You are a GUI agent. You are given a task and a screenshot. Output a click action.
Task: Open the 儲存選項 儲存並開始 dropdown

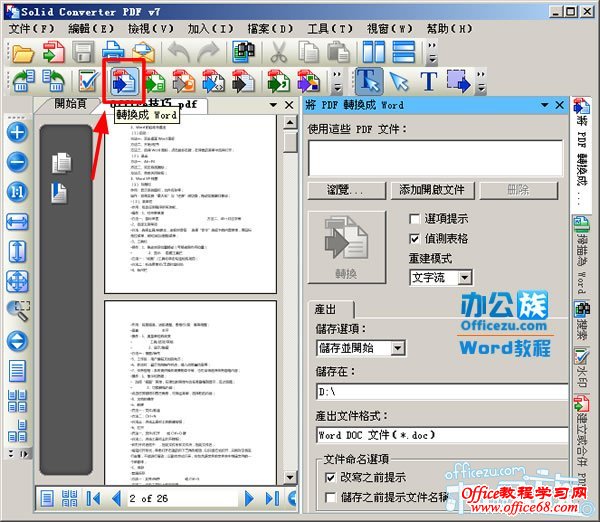tap(398, 348)
